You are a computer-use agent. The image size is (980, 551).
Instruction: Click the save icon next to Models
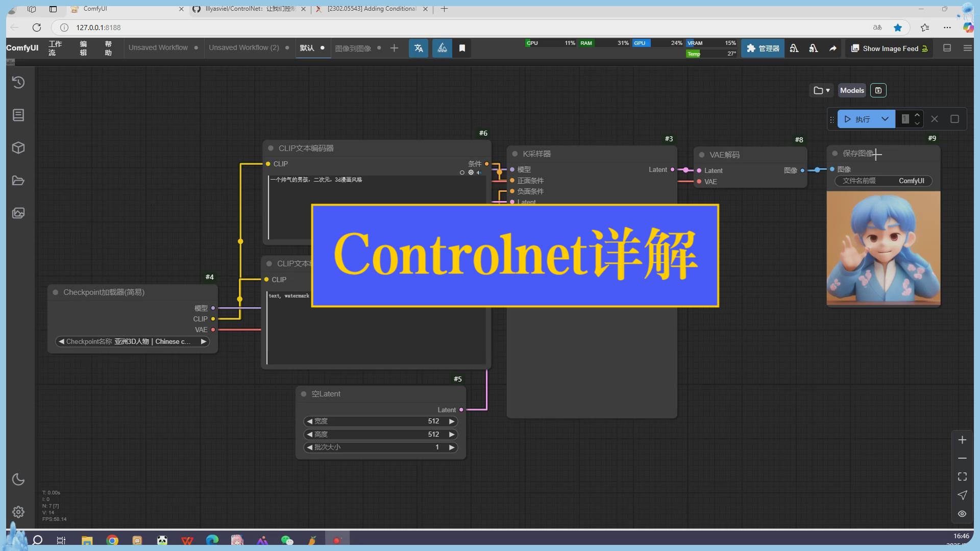878,90
